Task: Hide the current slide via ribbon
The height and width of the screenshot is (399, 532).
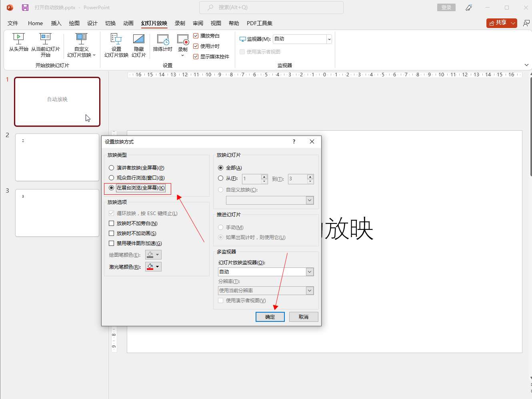Action: 139,45
